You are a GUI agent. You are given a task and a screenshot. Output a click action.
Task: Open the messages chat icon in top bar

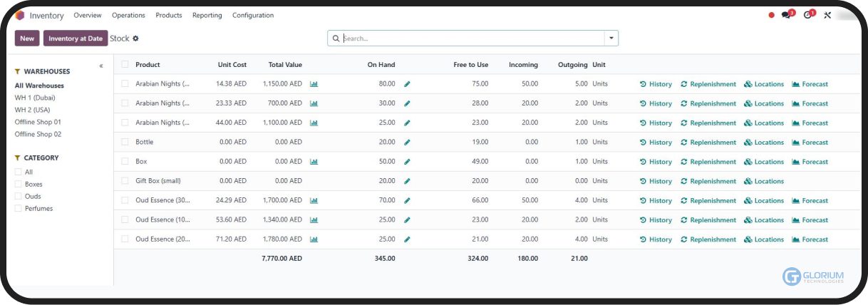[786, 15]
